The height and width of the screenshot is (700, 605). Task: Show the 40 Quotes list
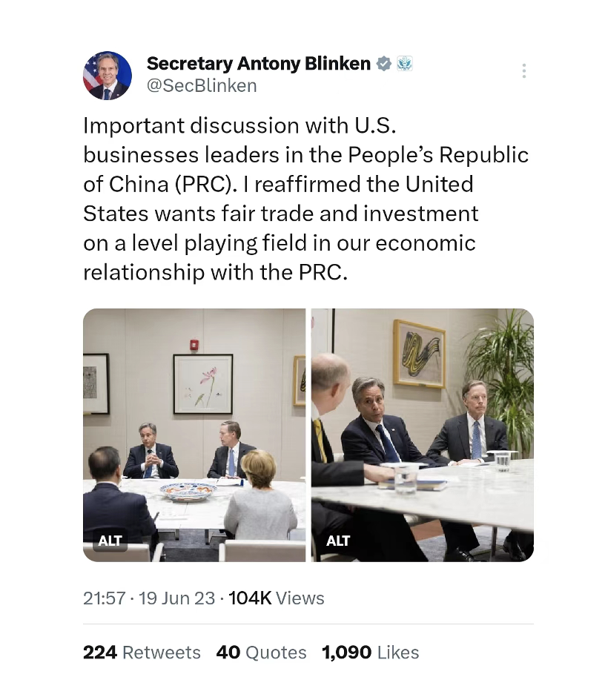(x=261, y=653)
